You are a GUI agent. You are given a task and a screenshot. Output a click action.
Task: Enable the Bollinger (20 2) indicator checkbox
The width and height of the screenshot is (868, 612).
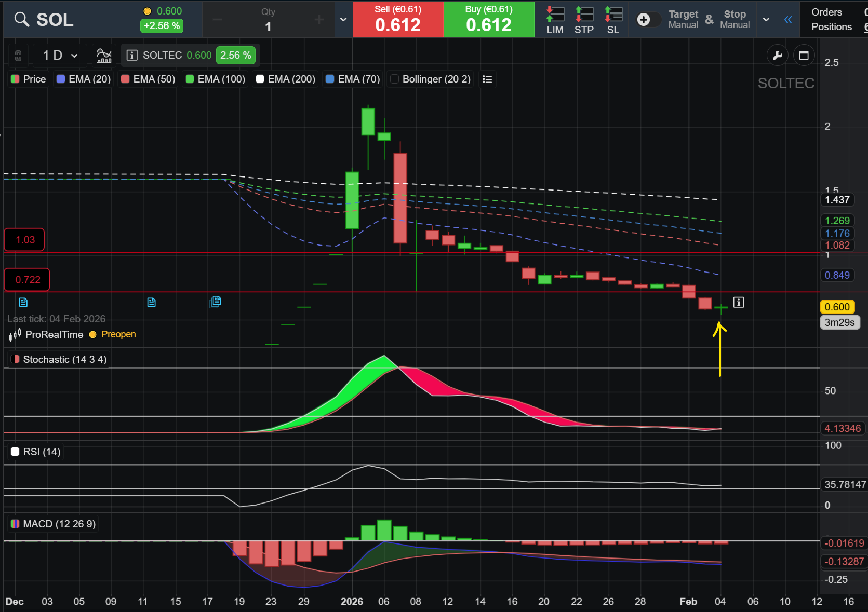395,79
